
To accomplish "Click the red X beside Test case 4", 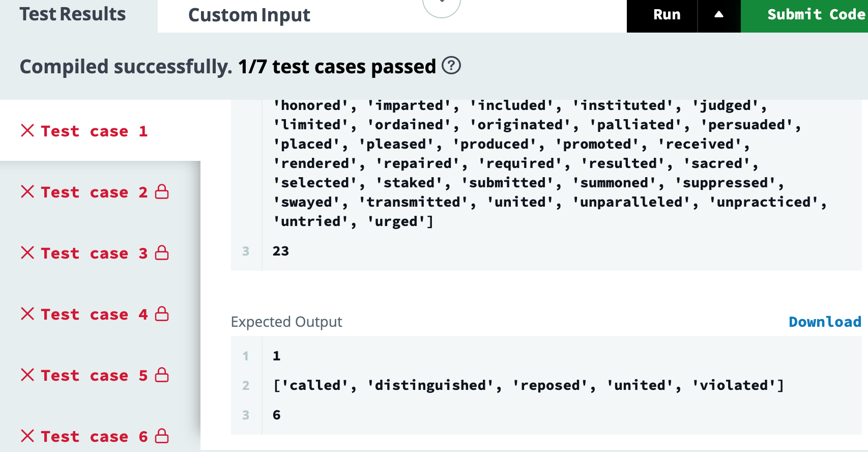I will coord(27,314).
